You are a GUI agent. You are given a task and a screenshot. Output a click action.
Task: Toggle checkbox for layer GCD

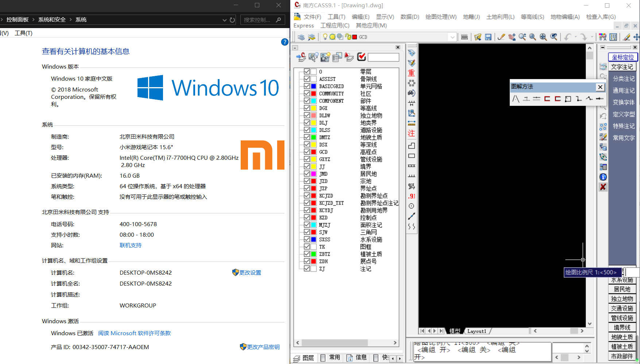pos(307,152)
